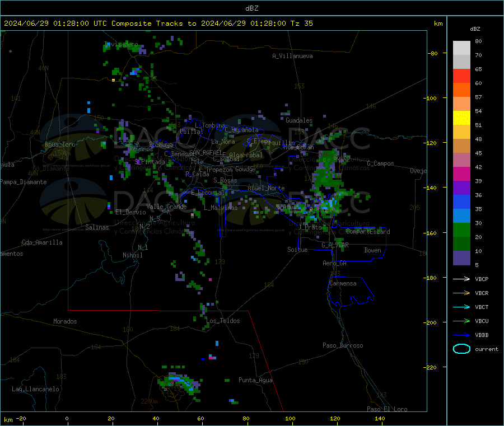This screenshot has width=504, height=426.
Task: Click the 'Valle_Grande' map label
Action: click(166, 207)
